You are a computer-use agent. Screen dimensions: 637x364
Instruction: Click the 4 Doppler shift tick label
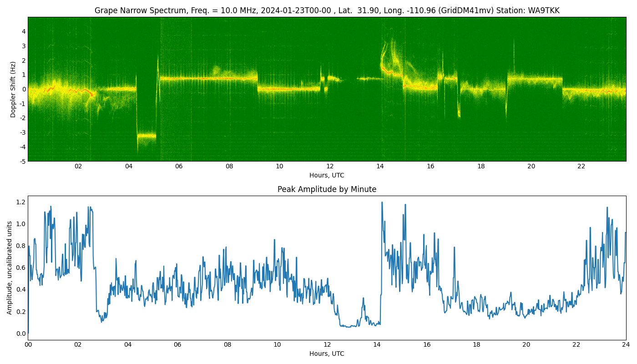coord(24,31)
